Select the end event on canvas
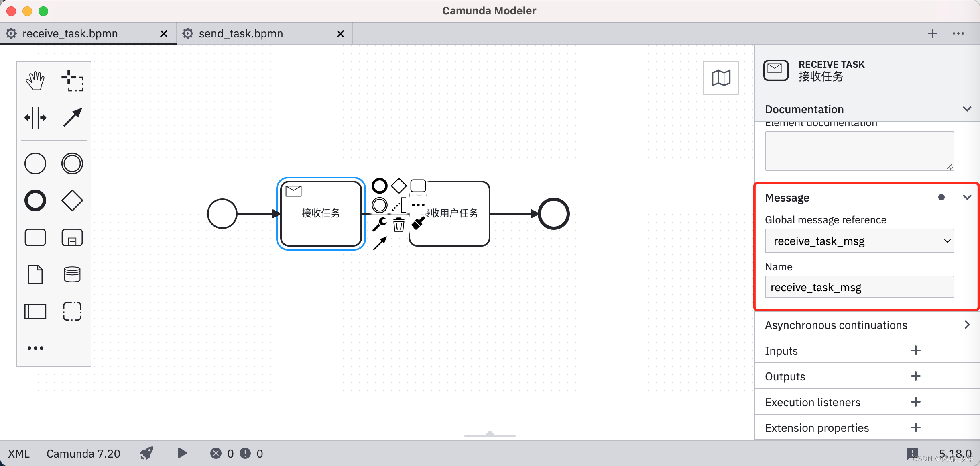Viewport: 980px width, 466px height. (x=554, y=214)
